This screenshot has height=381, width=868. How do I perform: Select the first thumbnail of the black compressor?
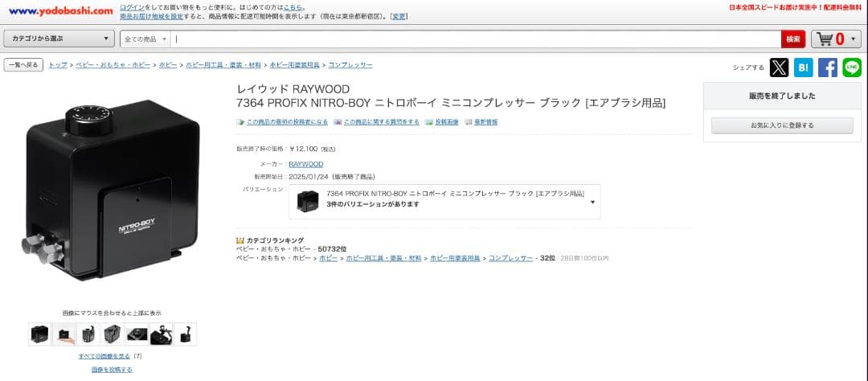(x=40, y=334)
